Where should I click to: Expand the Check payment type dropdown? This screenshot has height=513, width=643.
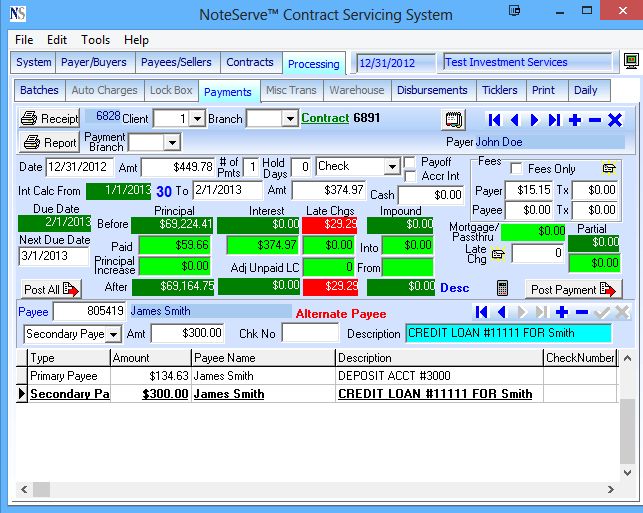(x=392, y=166)
